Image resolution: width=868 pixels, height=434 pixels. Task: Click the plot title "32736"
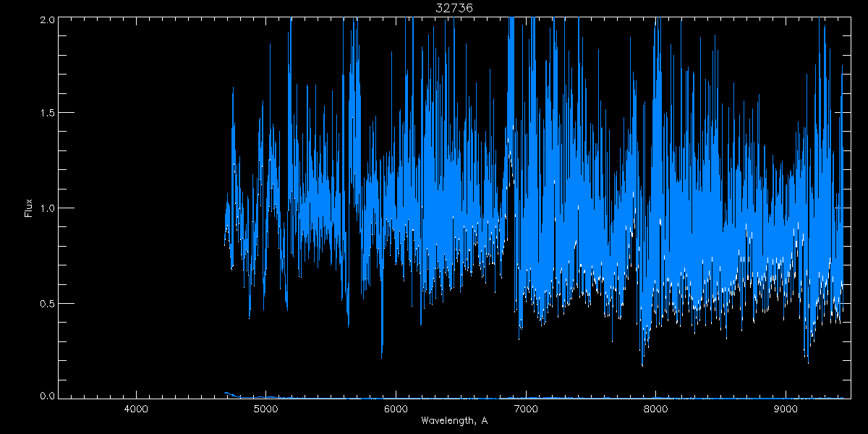454,7
